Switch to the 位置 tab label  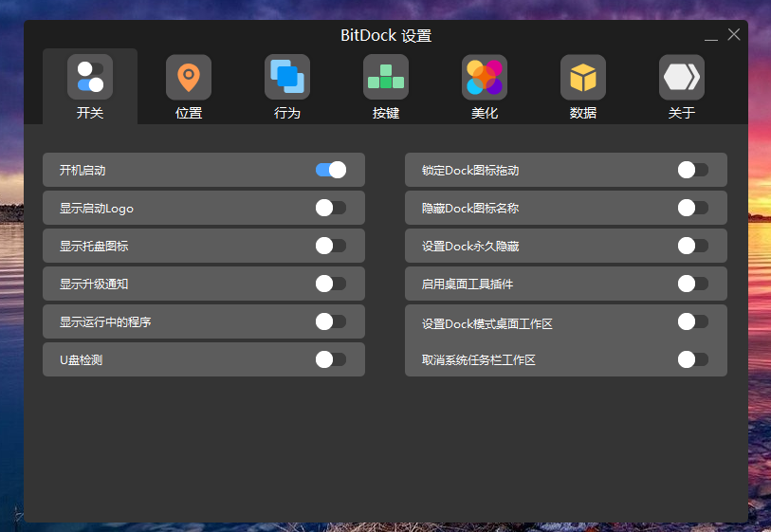point(189,113)
